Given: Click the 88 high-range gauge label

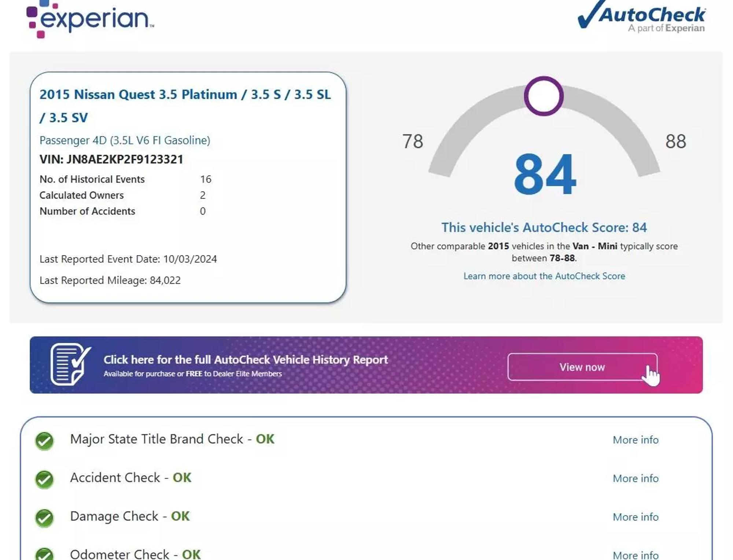Looking at the screenshot, I should point(676,141).
